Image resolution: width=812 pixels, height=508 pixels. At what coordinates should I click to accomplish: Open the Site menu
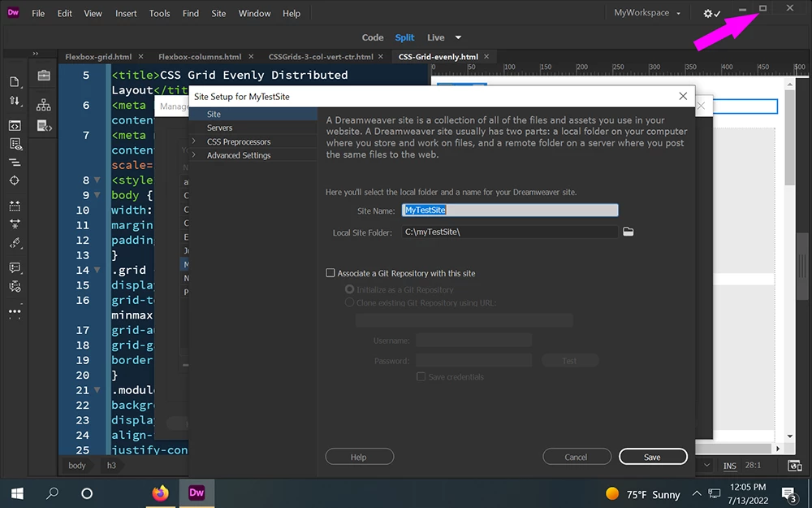coord(218,14)
